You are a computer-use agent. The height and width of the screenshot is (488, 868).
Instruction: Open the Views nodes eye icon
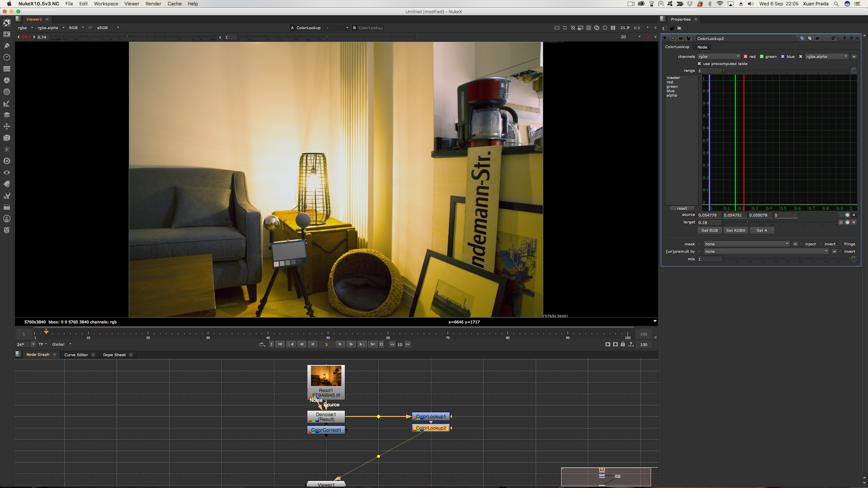click(x=7, y=173)
